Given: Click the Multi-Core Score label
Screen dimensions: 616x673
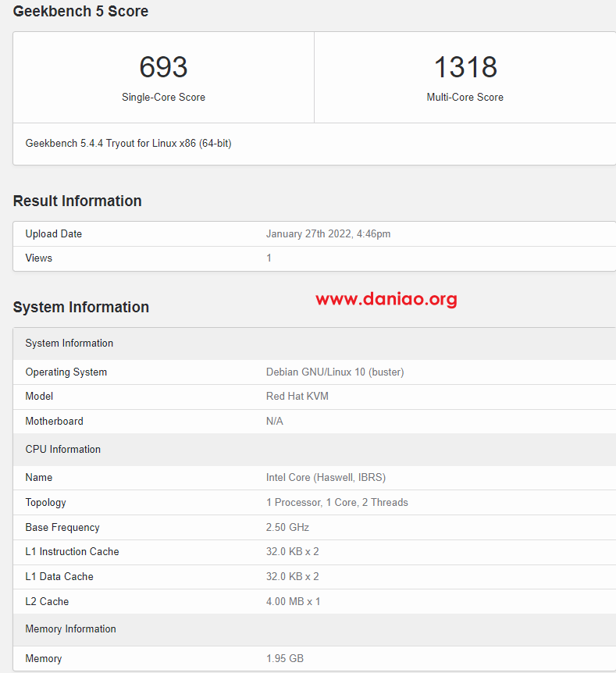Looking at the screenshot, I should [465, 98].
